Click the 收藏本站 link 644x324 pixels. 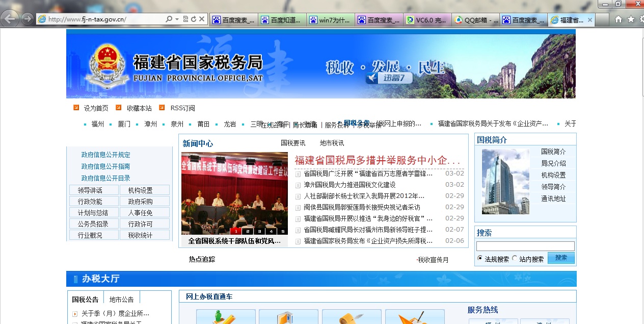(x=139, y=108)
